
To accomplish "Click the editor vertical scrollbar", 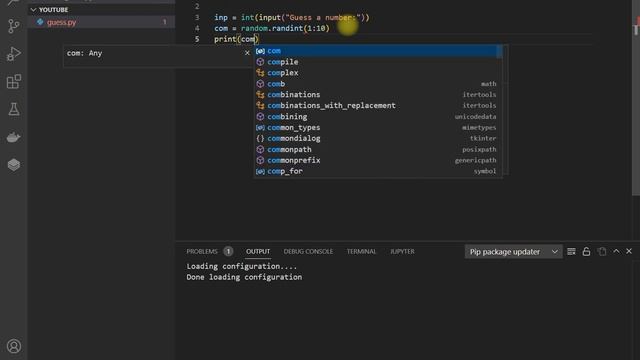I will pos(636,98).
